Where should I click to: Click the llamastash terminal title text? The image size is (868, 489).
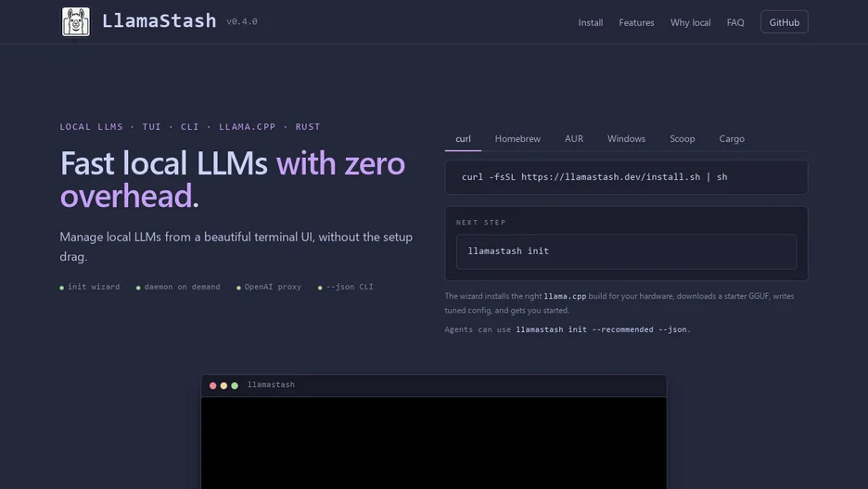tap(271, 384)
